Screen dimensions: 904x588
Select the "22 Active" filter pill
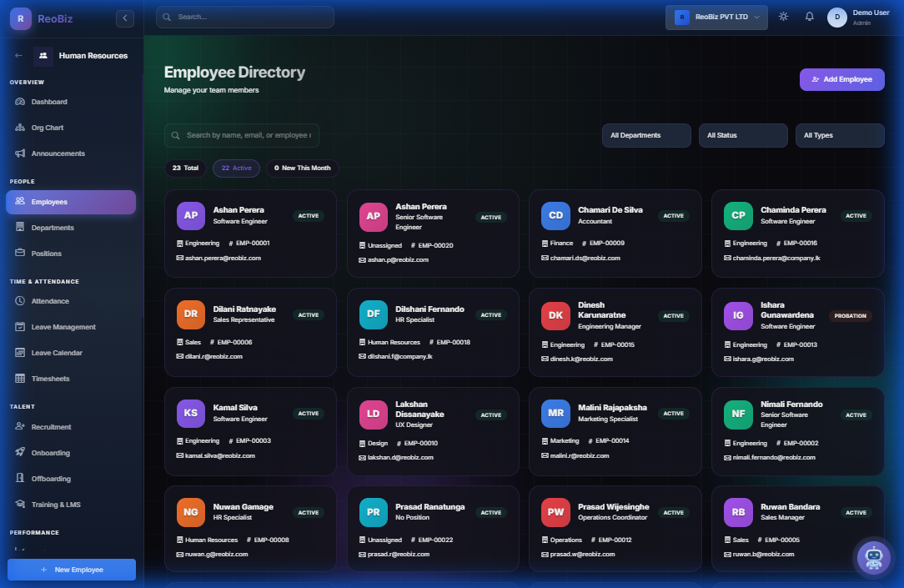pos(235,168)
